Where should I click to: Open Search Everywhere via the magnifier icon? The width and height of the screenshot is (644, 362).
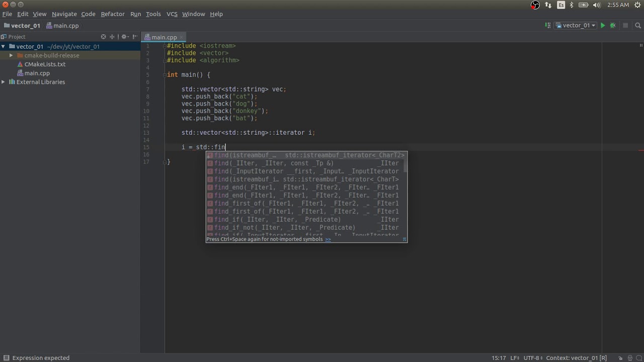(x=638, y=25)
